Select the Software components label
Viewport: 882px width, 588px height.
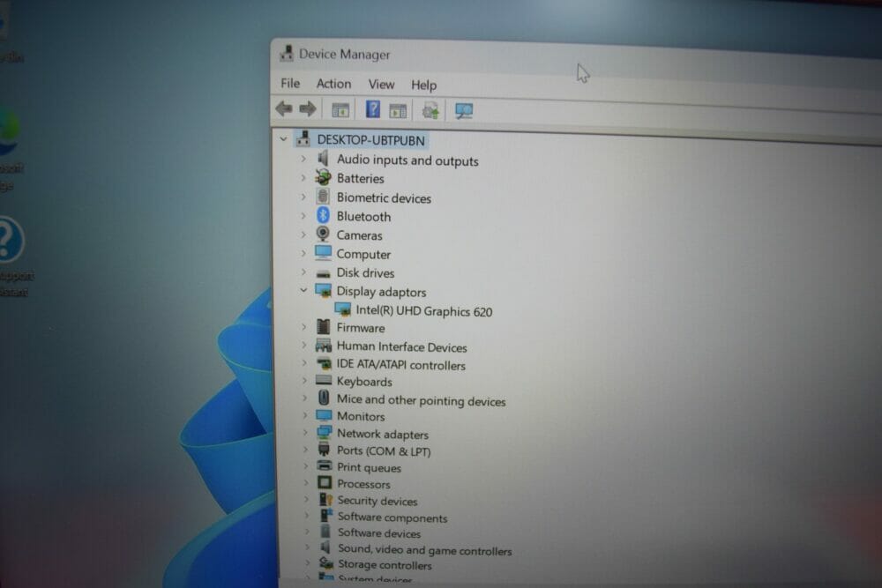(x=392, y=517)
